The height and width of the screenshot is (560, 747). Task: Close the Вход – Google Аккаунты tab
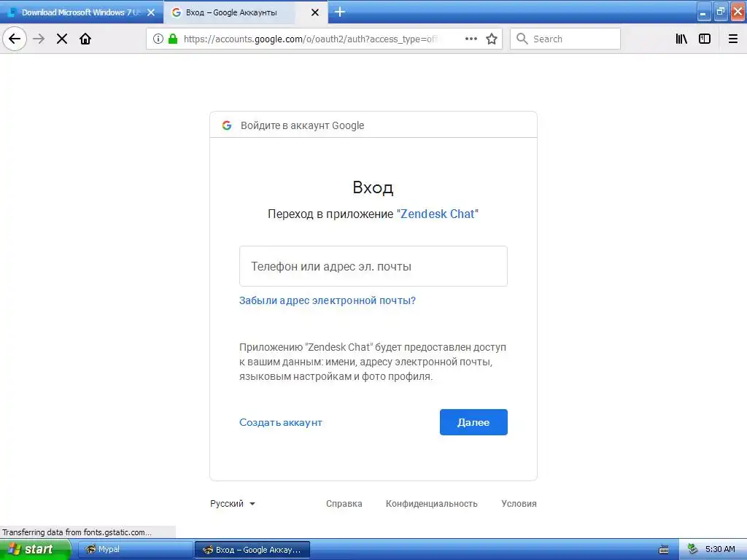pos(315,12)
